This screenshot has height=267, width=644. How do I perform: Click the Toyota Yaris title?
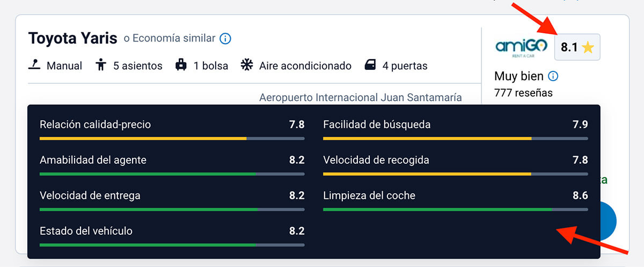point(72,39)
